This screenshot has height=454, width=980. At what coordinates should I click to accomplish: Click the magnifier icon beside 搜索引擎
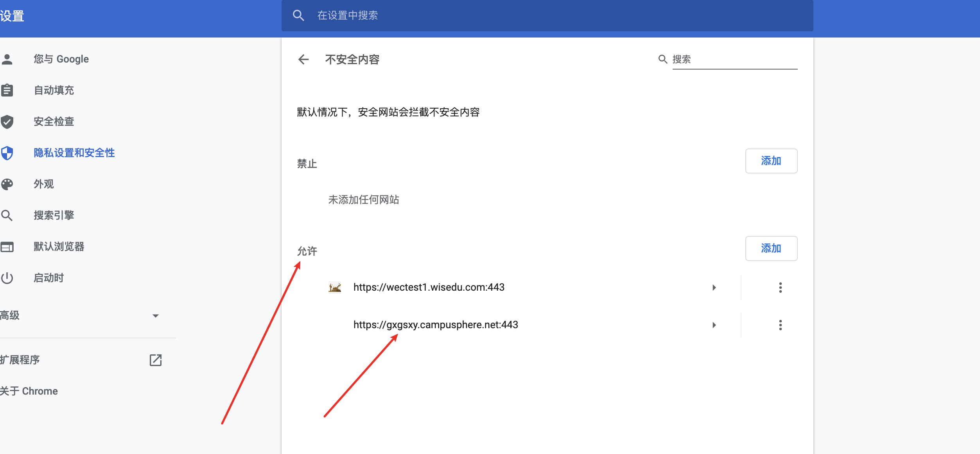pyautogui.click(x=8, y=215)
